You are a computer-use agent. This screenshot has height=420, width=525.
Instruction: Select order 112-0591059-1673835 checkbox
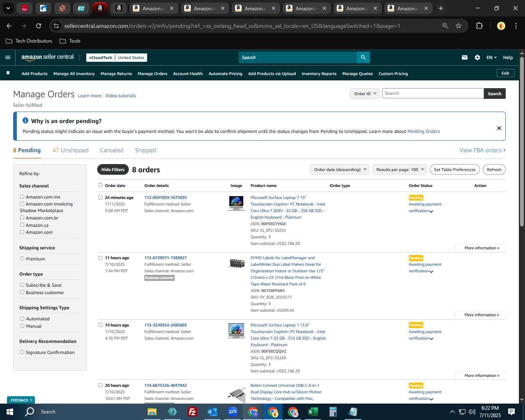point(100,197)
